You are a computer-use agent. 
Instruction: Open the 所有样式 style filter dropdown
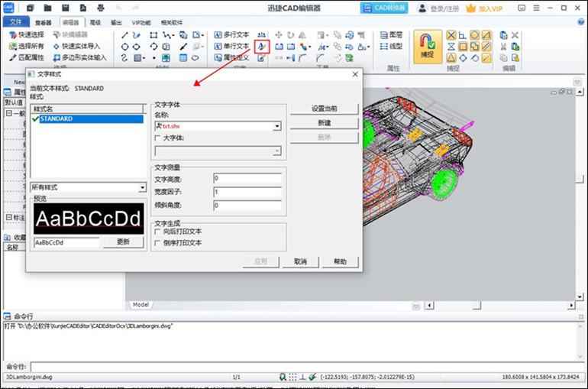[142, 187]
